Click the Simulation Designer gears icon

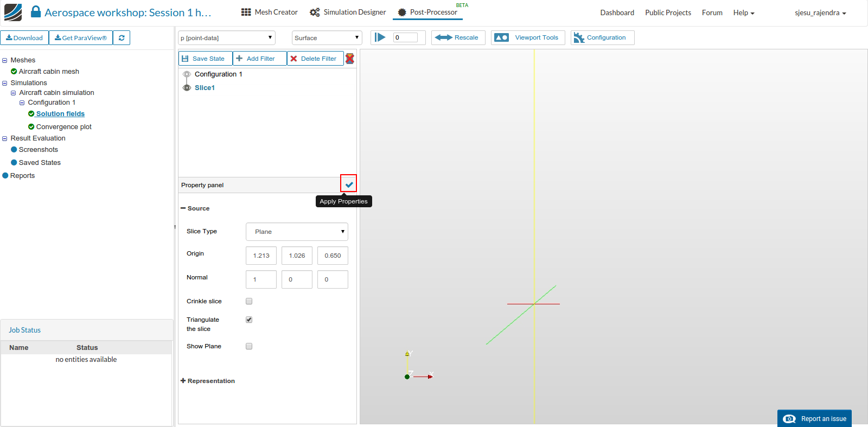coord(315,12)
